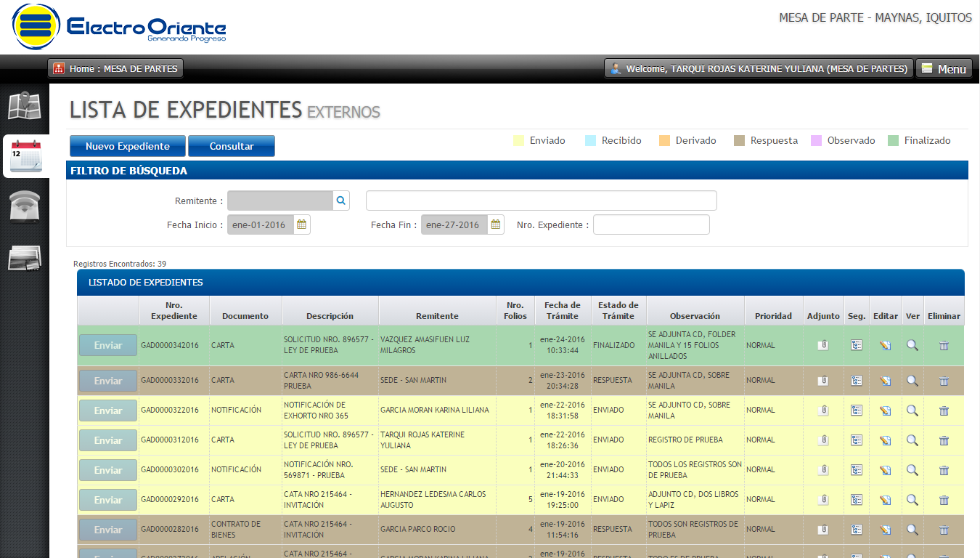Edit the expediente GAD0000322016
Viewport: 980px width, 558px height.
(x=885, y=411)
